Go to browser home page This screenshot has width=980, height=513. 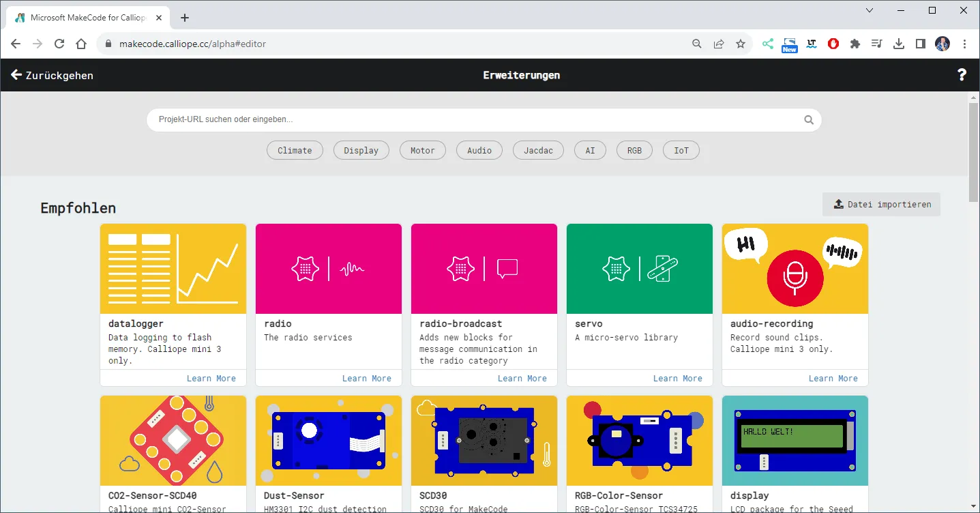pyautogui.click(x=81, y=44)
